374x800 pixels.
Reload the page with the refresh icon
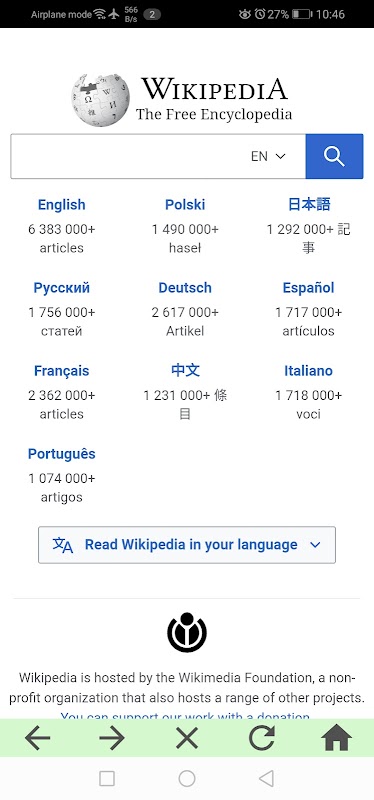pos(262,738)
